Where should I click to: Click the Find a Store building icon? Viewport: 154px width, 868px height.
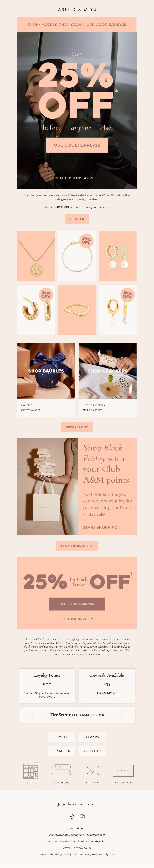(x=31, y=770)
